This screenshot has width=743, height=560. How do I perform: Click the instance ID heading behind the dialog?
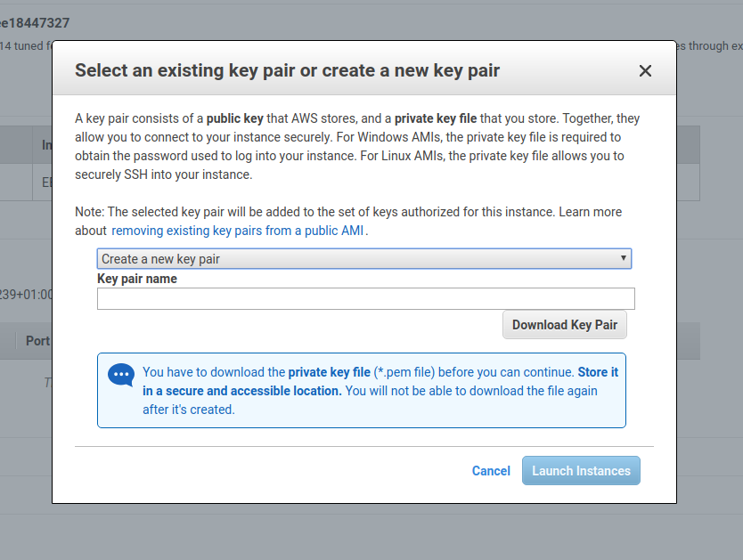tap(36, 22)
